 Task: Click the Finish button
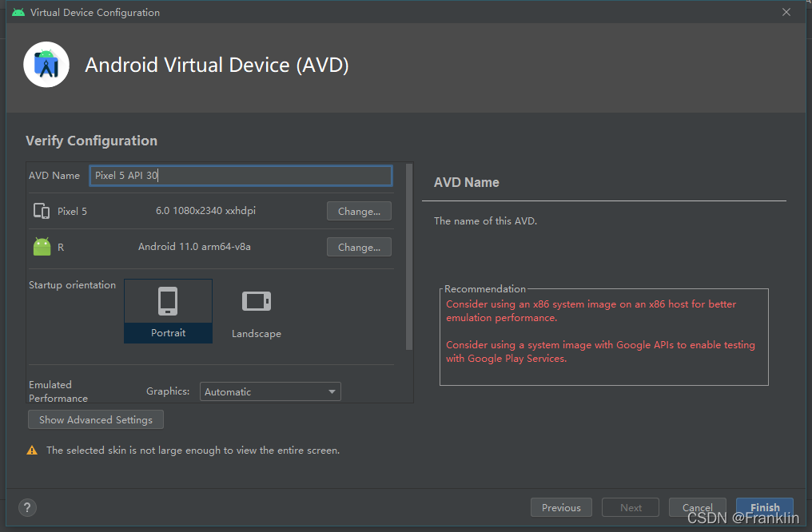tap(765, 507)
